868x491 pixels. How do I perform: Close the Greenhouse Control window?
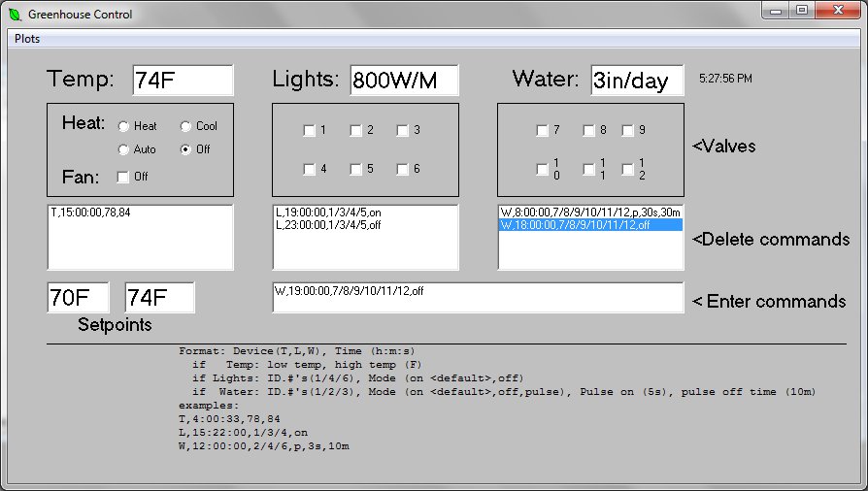838,11
